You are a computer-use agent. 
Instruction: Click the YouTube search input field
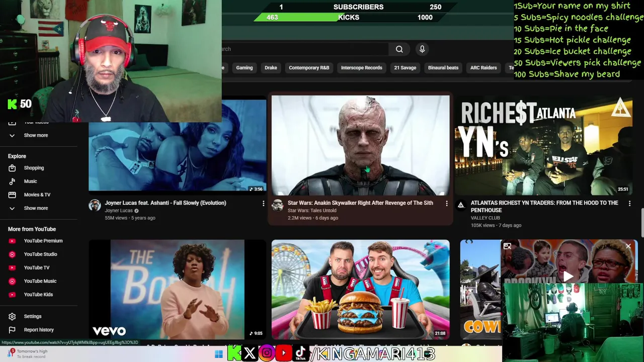click(304, 49)
